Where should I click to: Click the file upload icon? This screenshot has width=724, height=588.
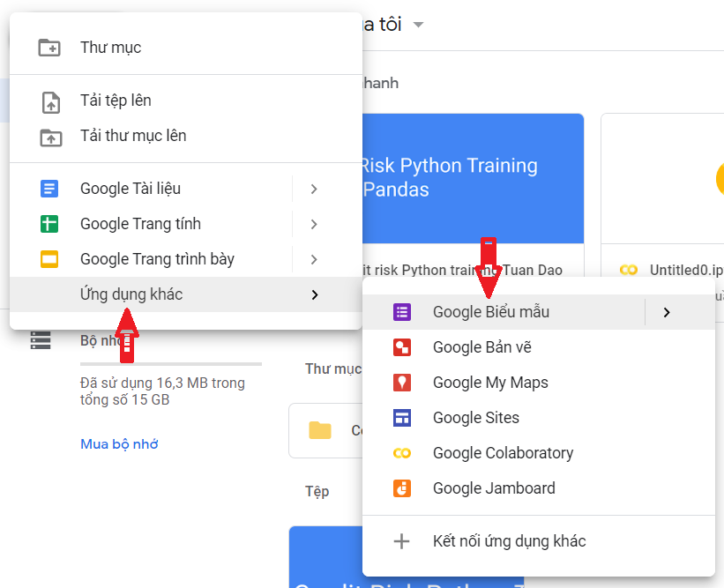(x=51, y=102)
